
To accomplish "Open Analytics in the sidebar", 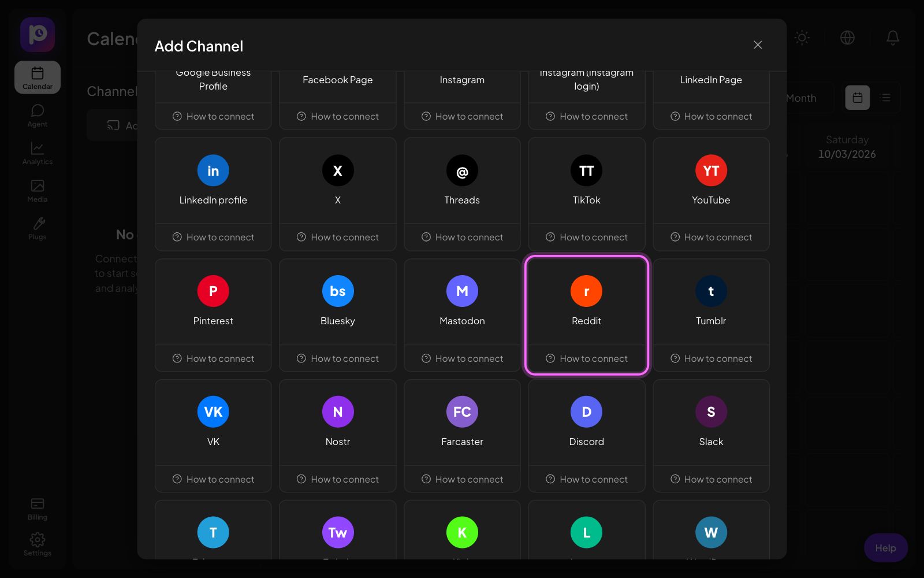I will click(38, 153).
